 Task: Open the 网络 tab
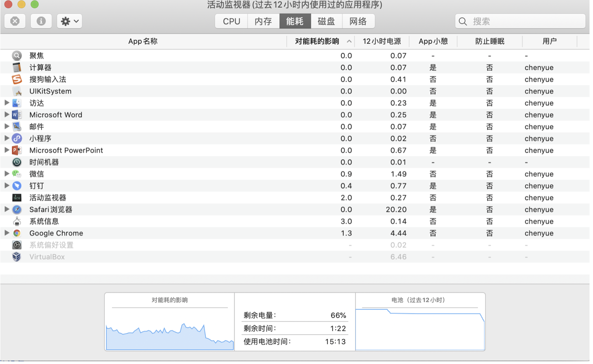coord(358,21)
